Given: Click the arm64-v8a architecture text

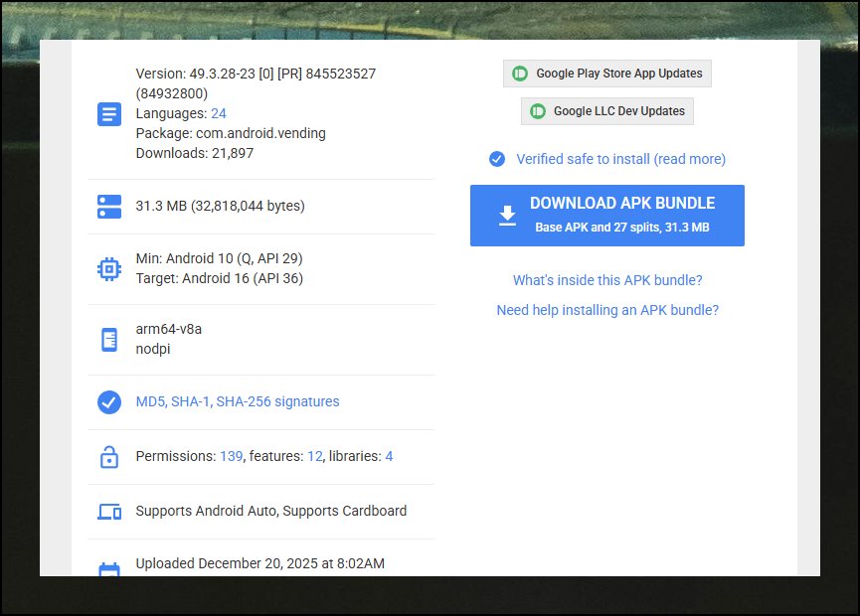Looking at the screenshot, I should [168, 329].
